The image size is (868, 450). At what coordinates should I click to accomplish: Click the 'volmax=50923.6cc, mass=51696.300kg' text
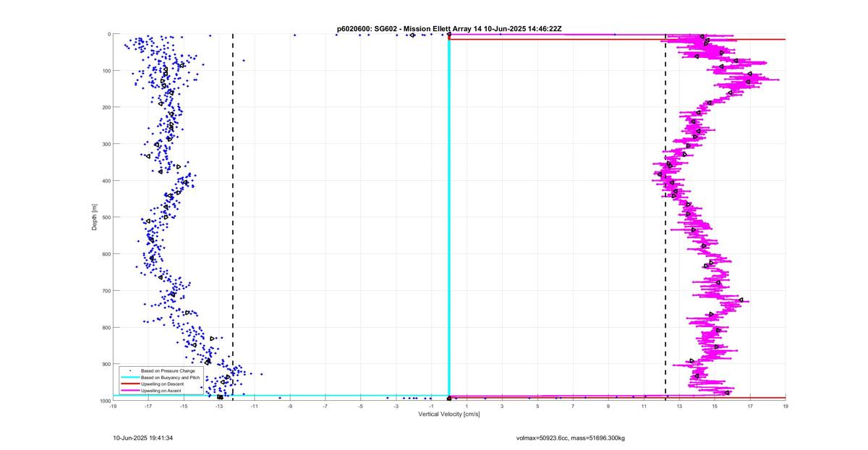tap(570, 438)
